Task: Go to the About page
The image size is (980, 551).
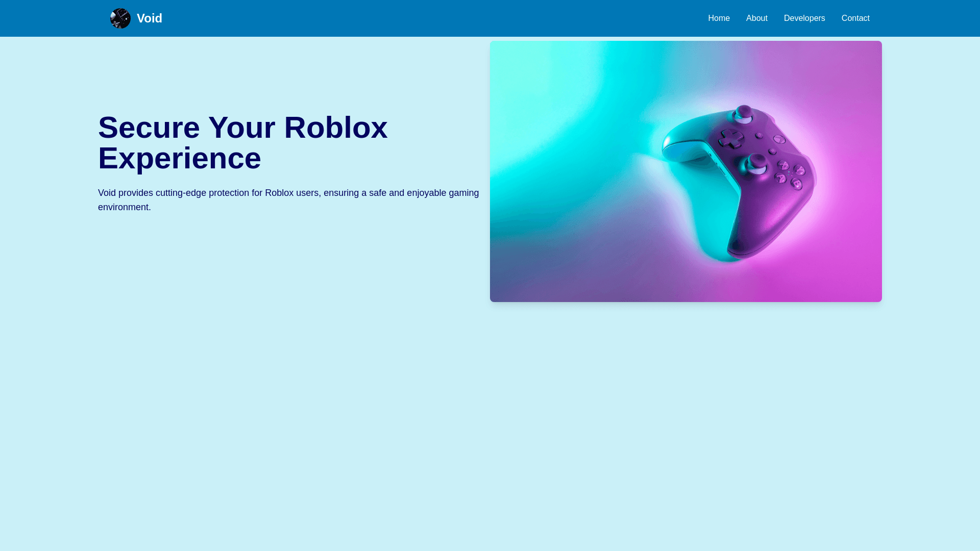Action: click(756, 18)
